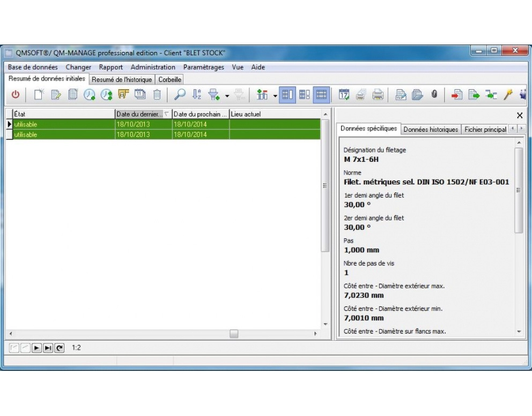Expand the dropdown arrow beside chart icon
The height and width of the screenshot is (416, 532).
point(275,96)
